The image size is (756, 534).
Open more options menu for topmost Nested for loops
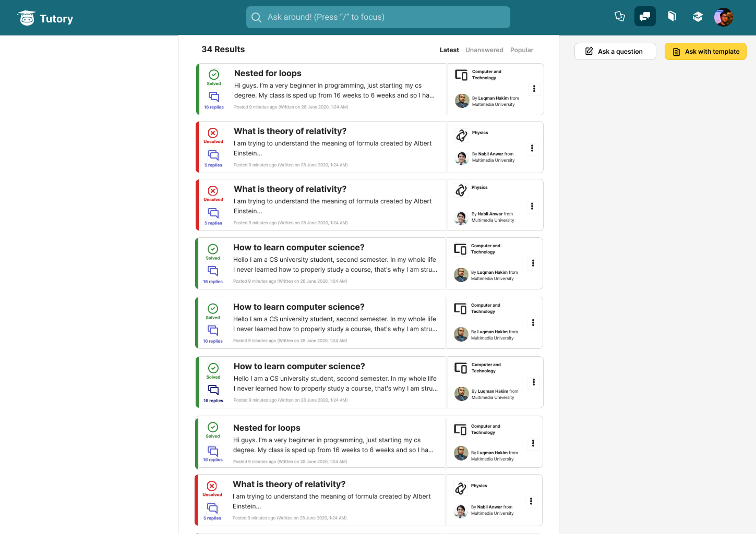click(534, 89)
